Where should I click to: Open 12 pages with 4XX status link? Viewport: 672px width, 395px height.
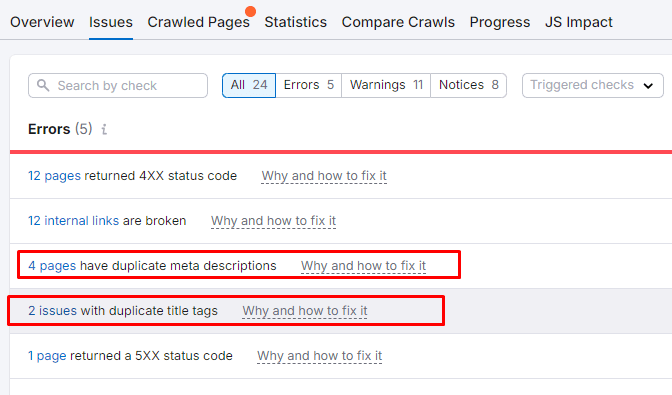click(54, 176)
